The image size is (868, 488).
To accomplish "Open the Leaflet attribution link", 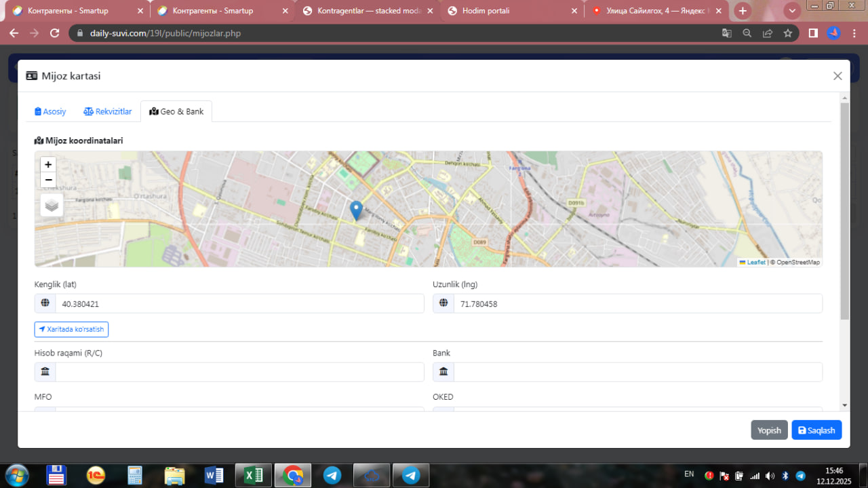I will pos(755,262).
